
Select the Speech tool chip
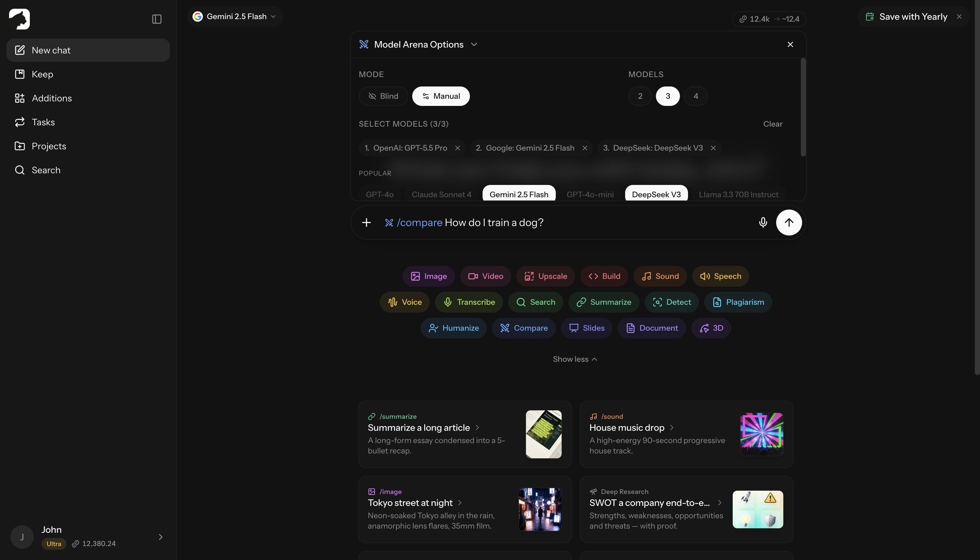click(720, 276)
